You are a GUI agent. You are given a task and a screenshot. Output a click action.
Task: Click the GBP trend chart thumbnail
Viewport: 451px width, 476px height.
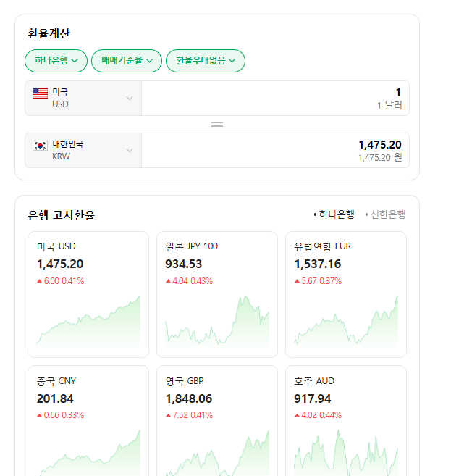coord(217,453)
